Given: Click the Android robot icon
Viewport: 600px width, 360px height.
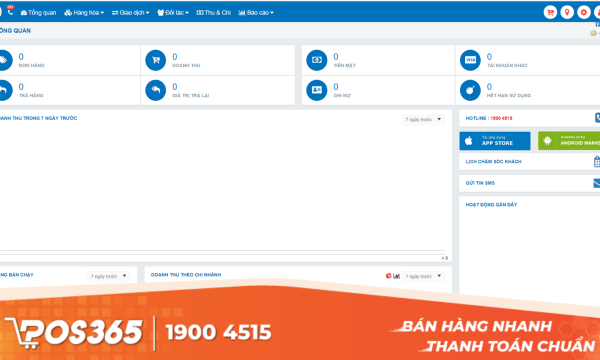Looking at the screenshot, I should [548, 141].
